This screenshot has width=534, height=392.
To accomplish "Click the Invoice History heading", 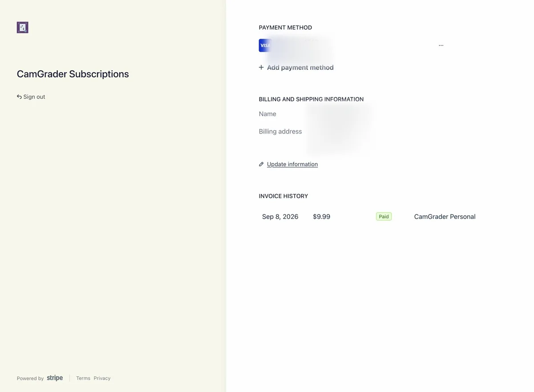I will point(283,196).
